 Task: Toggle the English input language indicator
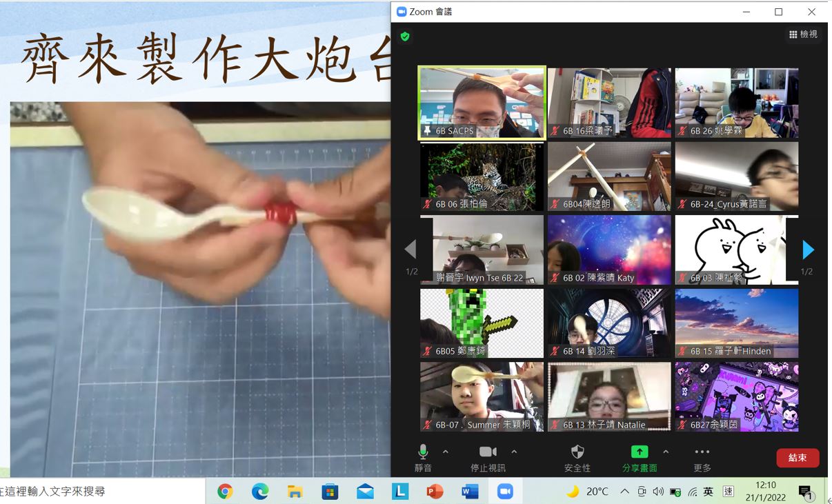click(708, 492)
